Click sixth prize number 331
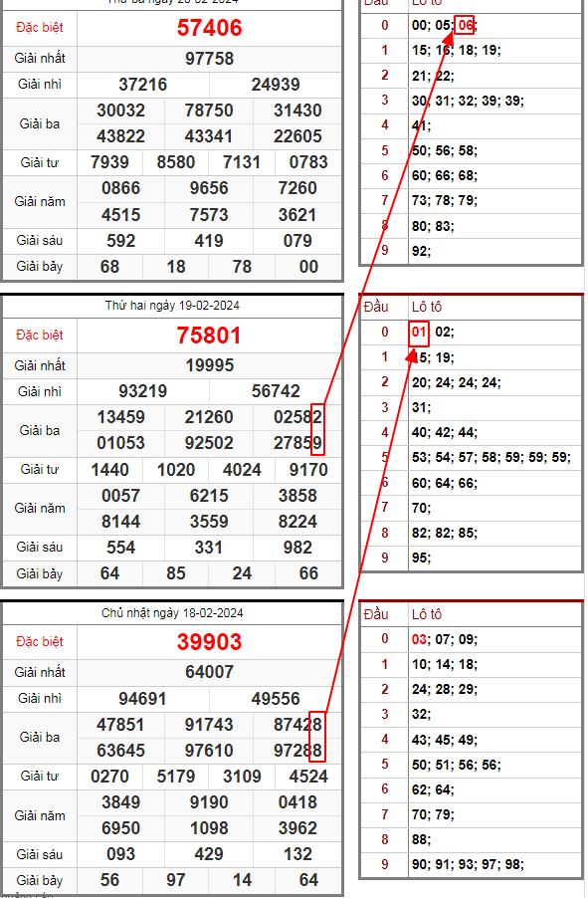Screen dimensions: 588x898 click(209, 548)
